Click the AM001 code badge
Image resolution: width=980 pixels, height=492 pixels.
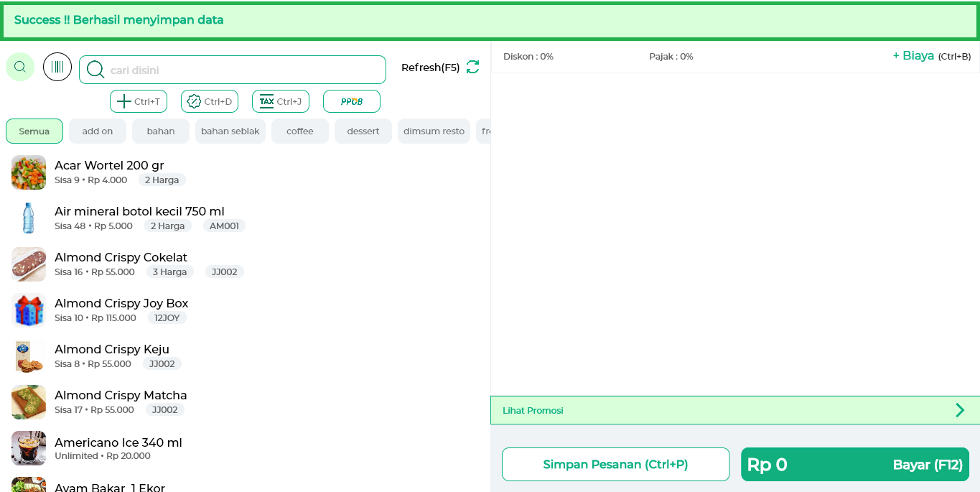tap(224, 226)
